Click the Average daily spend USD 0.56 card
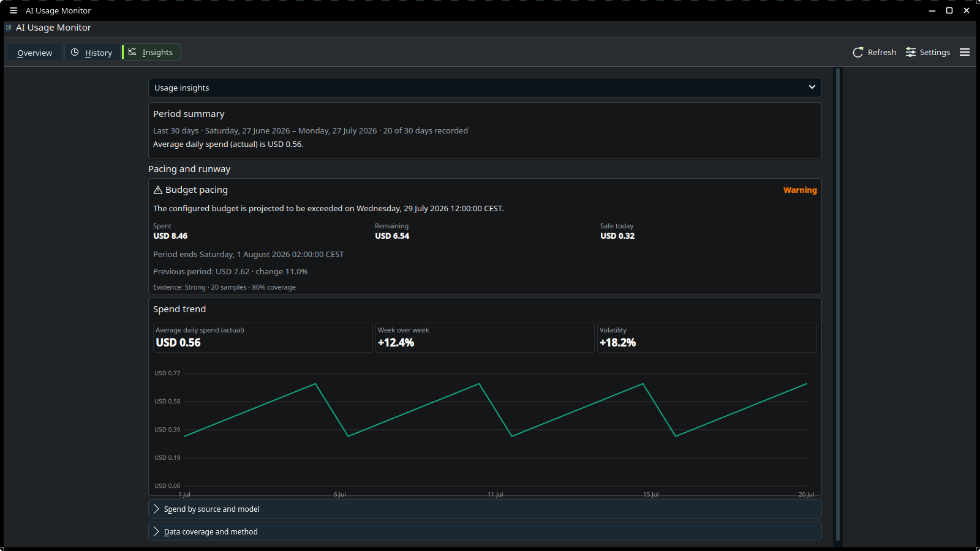This screenshot has width=980, height=551. [x=263, y=337]
